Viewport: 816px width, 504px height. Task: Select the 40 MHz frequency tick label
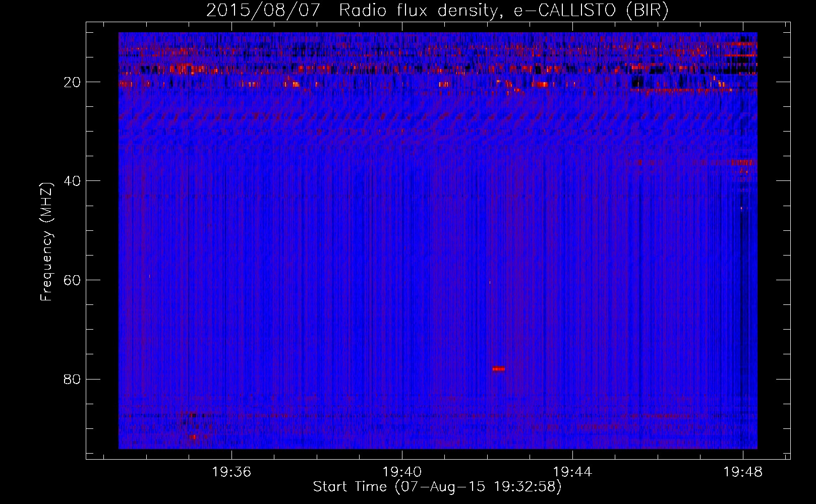point(72,181)
